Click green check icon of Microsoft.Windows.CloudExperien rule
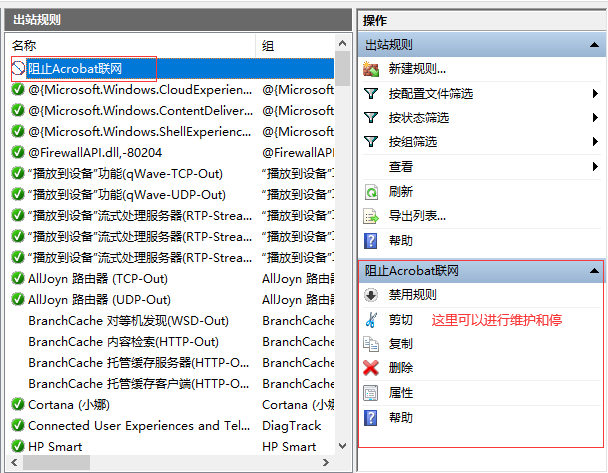This screenshot has width=608, height=473. pos(18,89)
